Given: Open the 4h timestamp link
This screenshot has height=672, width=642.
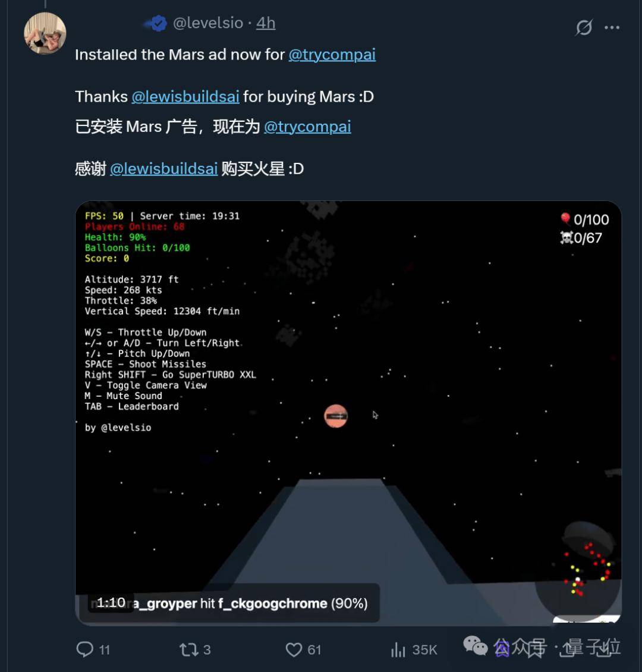Looking at the screenshot, I should [x=266, y=23].
